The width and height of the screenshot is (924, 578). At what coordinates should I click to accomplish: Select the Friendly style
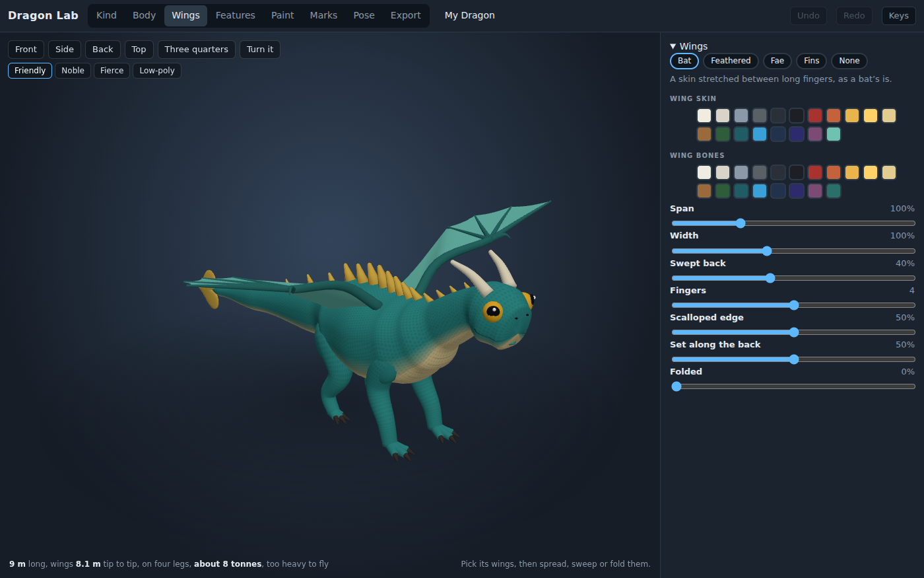click(30, 71)
